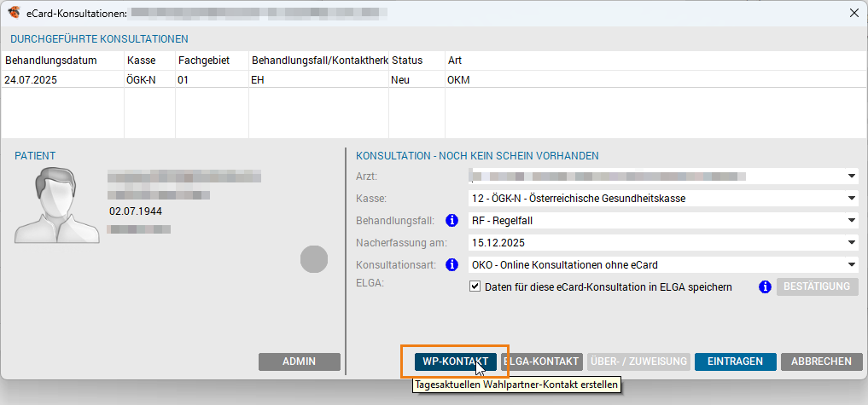Open Konsultationsart OKO dropdown
Image resolution: width=868 pixels, height=405 pixels.
(851, 265)
